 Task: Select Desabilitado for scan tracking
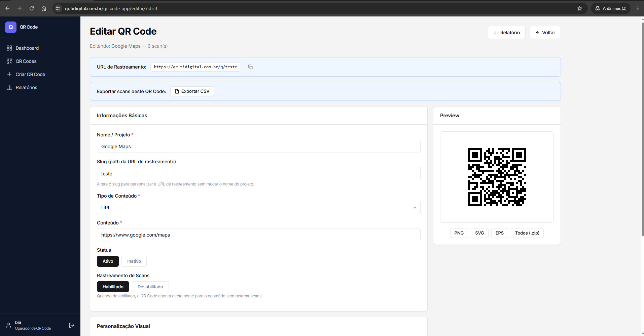[x=150, y=287]
